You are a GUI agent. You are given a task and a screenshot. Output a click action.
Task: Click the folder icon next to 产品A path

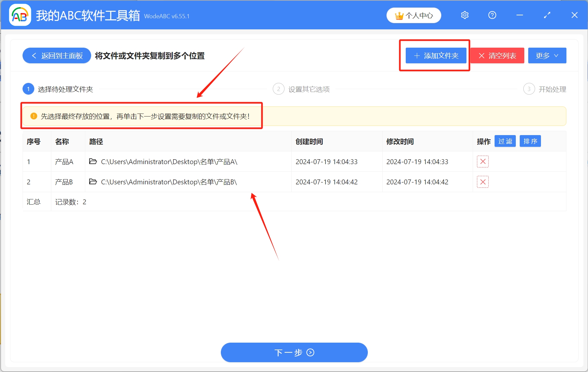(93, 162)
